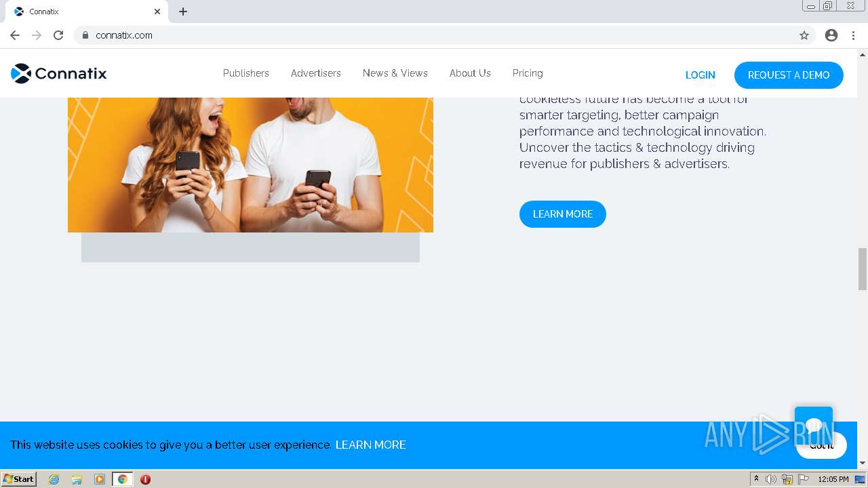Click the scrollbar up arrow
Screen dimensions: 868x488
pyautogui.click(x=863, y=54)
